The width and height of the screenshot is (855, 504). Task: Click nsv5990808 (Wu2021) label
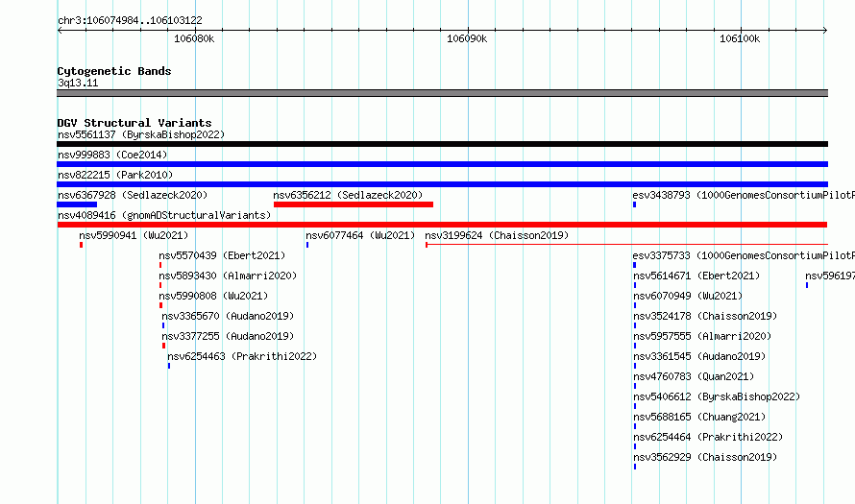(x=213, y=296)
